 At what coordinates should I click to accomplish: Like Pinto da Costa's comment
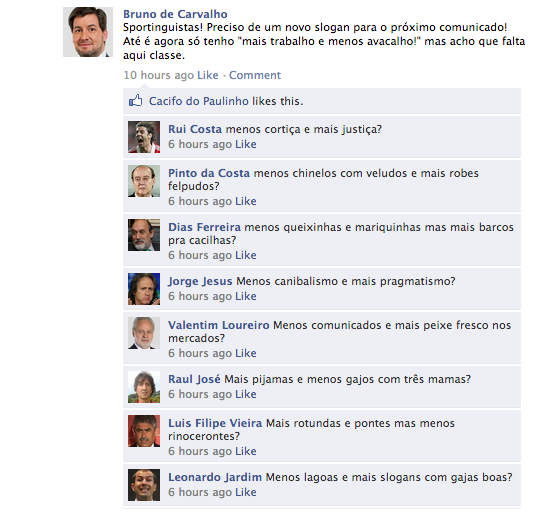(x=246, y=201)
